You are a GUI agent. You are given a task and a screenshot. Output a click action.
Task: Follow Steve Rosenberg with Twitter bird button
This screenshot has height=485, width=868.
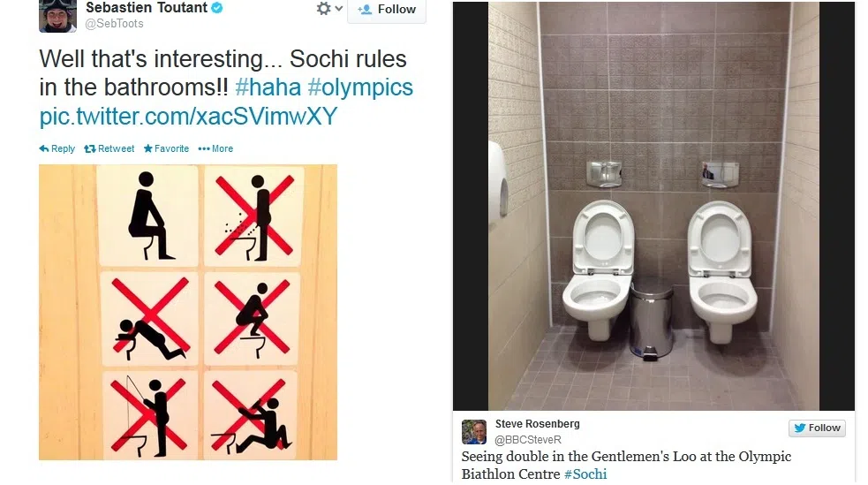pos(817,428)
